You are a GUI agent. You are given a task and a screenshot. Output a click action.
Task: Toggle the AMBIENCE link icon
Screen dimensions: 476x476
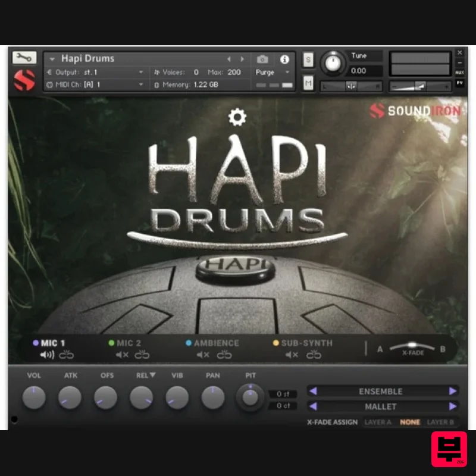click(x=224, y=355)
